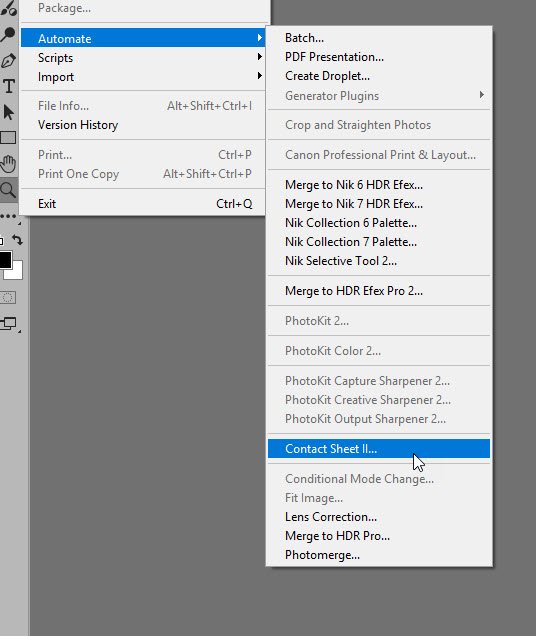Click PhotoKit Output Sharpener 2...
This screenshot has height=636, width=536.
(x=379, y=419)
